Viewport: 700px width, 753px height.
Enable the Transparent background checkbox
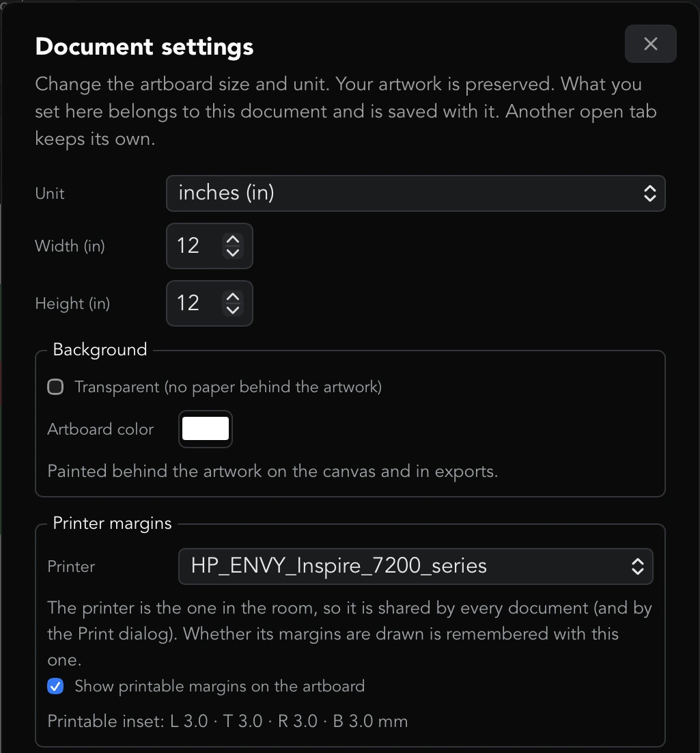point(55,387)
